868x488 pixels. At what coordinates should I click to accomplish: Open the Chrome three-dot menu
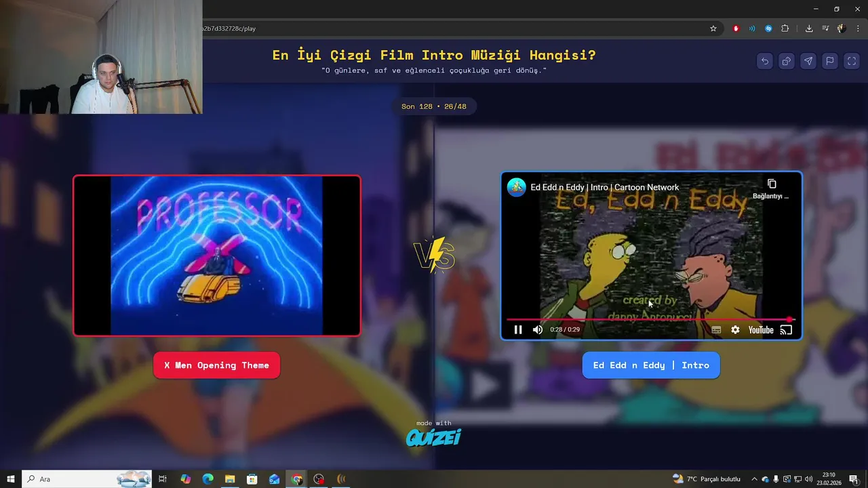[859, 28]
